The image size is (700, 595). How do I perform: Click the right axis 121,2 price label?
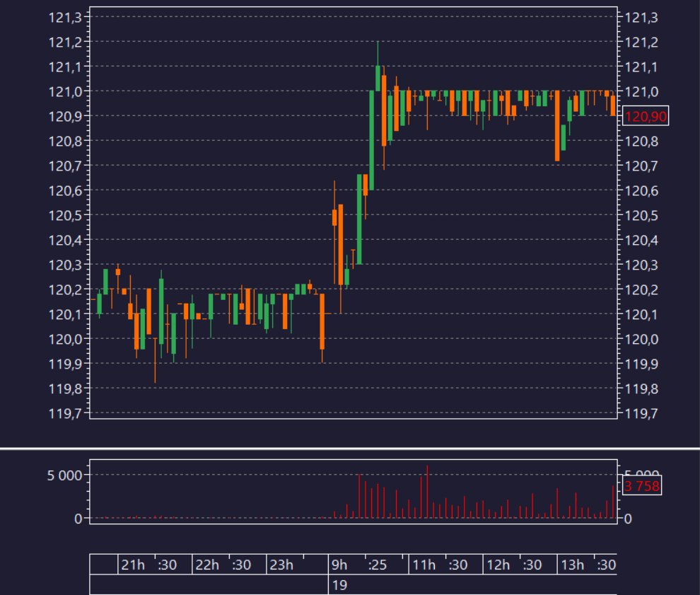point(641,42)
